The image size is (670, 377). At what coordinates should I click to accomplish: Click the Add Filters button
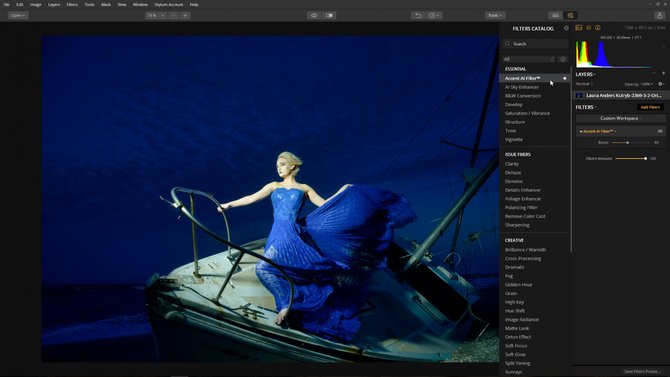click(x=650, y=107)
